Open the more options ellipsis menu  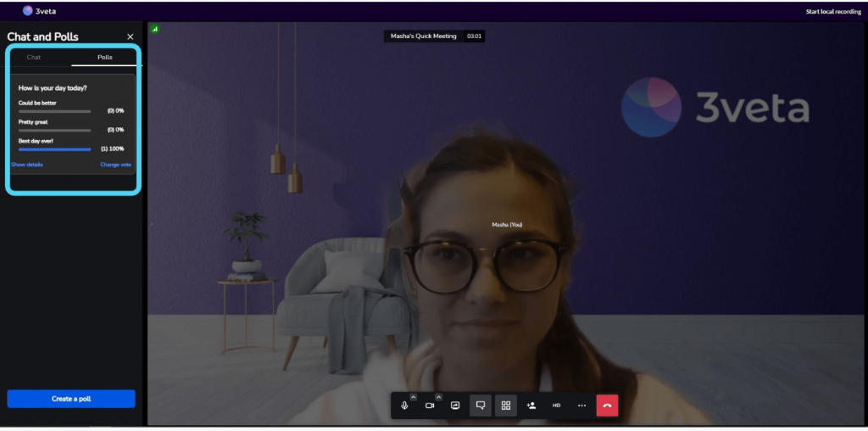pos(581,406)
